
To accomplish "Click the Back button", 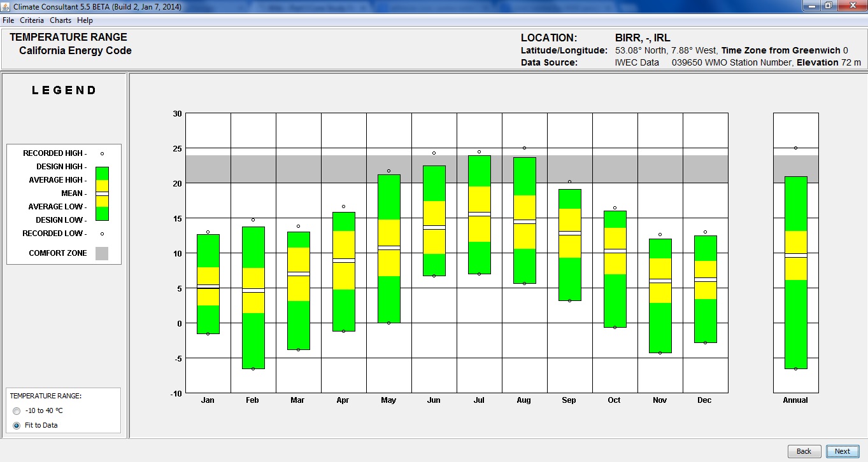I will point(804,451).
